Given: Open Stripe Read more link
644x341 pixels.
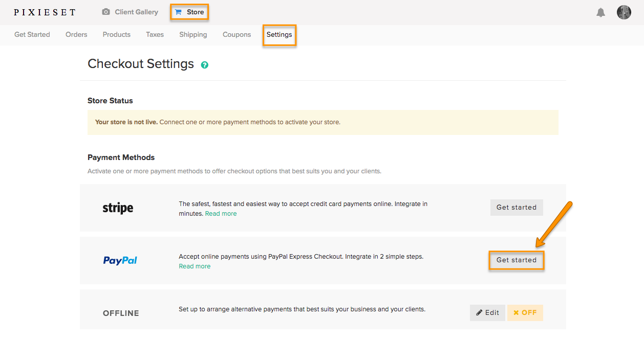Looking at the screenshot, I should pyautogui.click(x=221, y=214).
